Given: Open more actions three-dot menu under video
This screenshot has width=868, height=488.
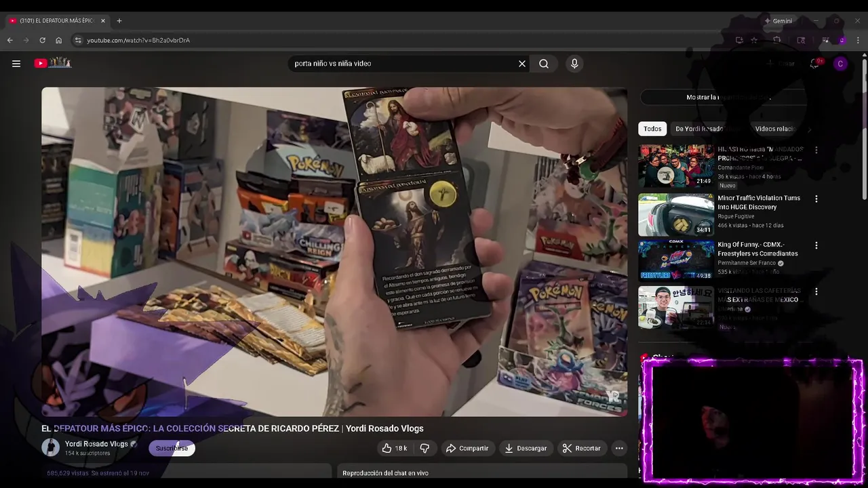Looking at the screenshot, I should click(619, 448).
